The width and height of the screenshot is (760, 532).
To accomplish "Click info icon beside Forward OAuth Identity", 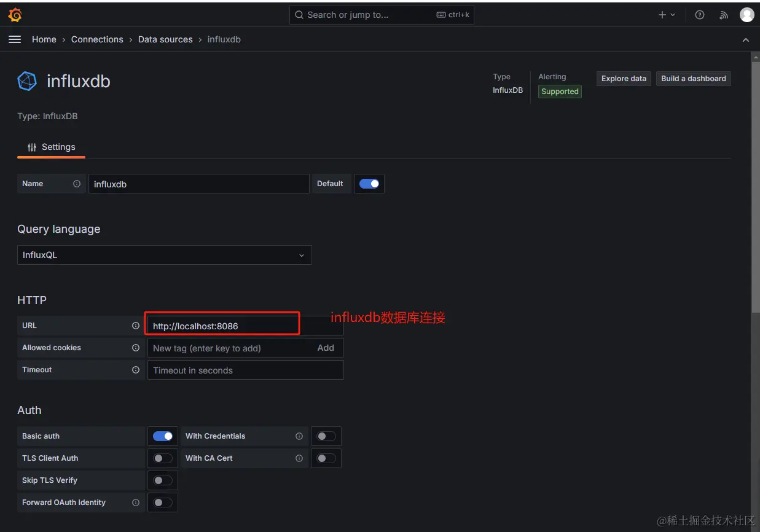I will click(x=136, y=503).
